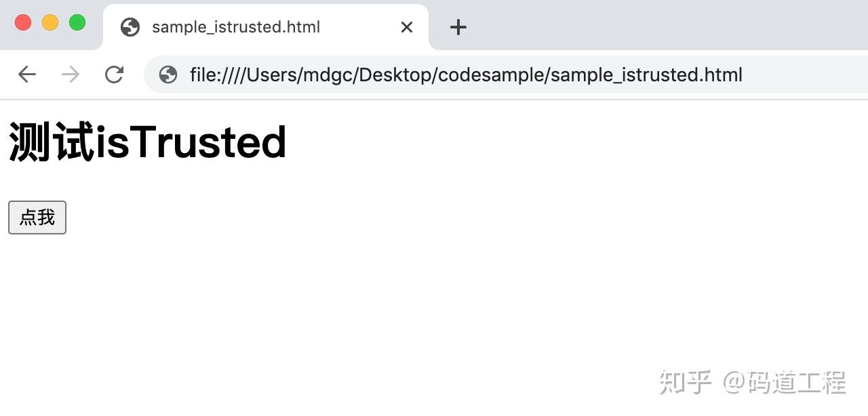Click blank address bar space after the URL

tap(807, 75)
